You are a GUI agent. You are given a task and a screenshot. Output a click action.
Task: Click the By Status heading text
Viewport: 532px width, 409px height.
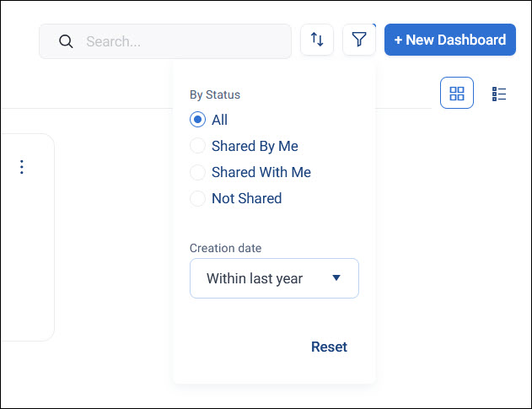click(215, 94)
